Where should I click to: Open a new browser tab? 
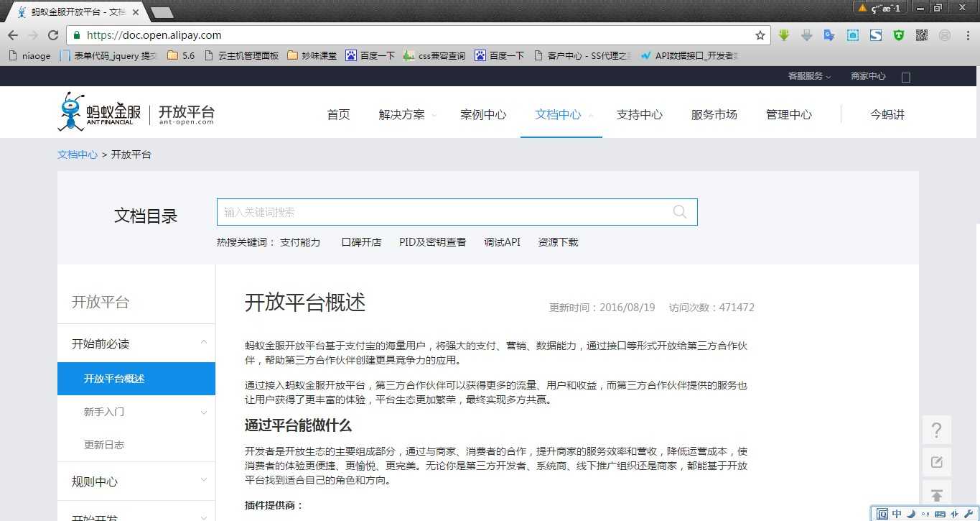point(162,12)
